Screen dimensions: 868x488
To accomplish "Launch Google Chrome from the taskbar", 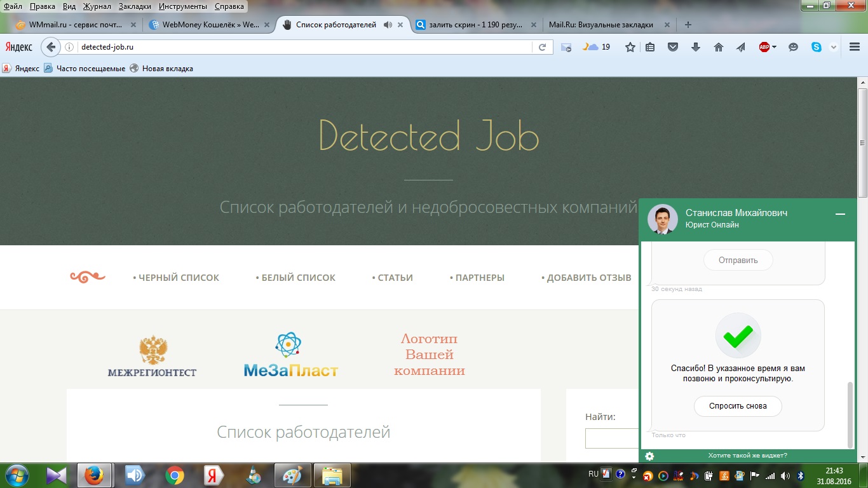I will [x=175, y=475].
